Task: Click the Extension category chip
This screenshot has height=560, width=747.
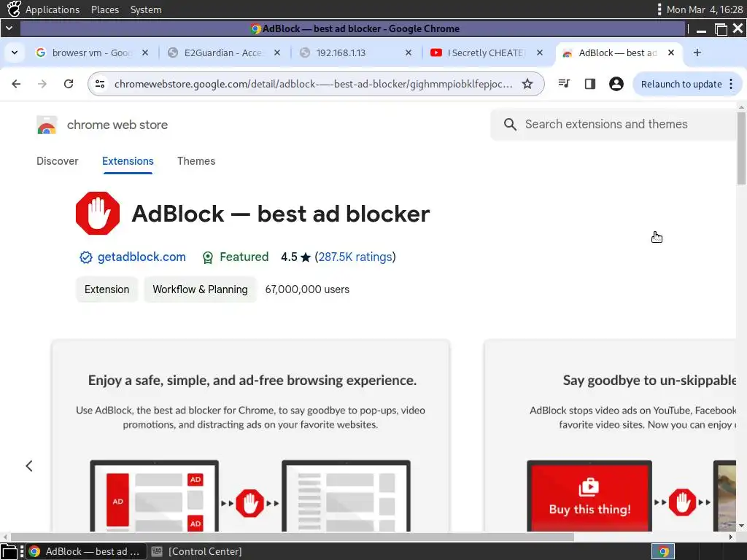Action: click(x=107, y=289)
